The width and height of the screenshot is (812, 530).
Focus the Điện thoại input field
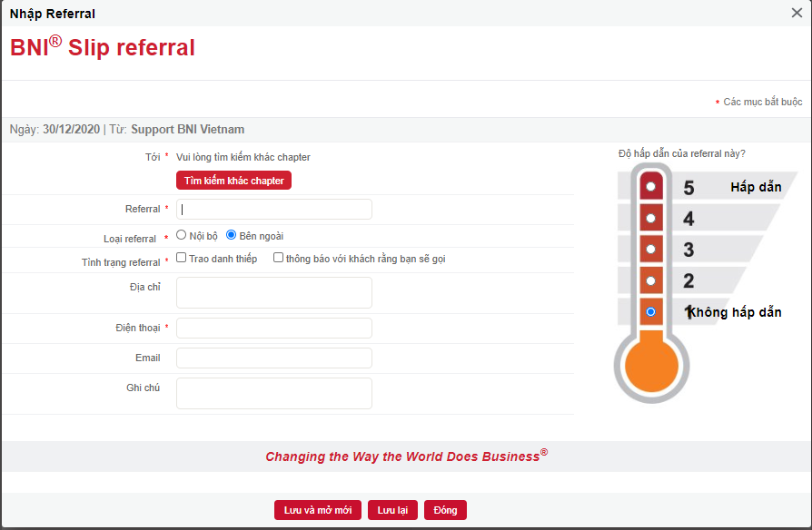(x=274, y=329)
